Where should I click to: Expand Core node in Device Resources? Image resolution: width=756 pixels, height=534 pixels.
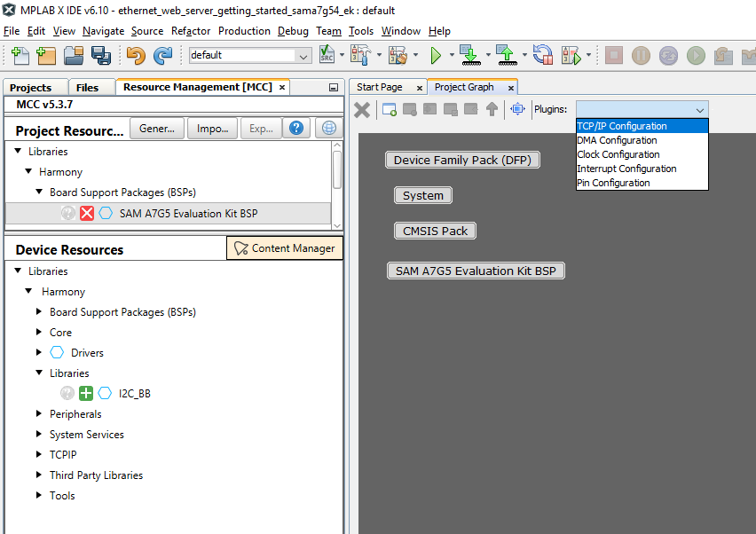[39, 332]
